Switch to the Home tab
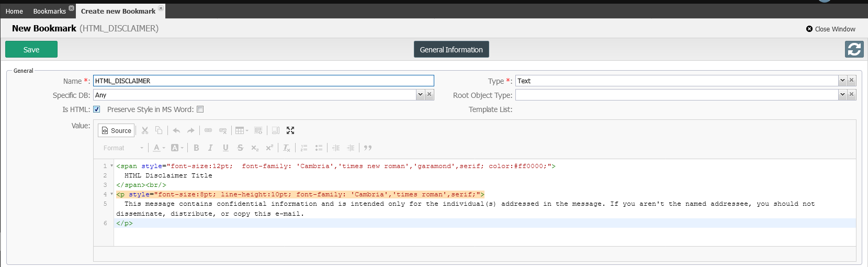 [x=14, y=11]
